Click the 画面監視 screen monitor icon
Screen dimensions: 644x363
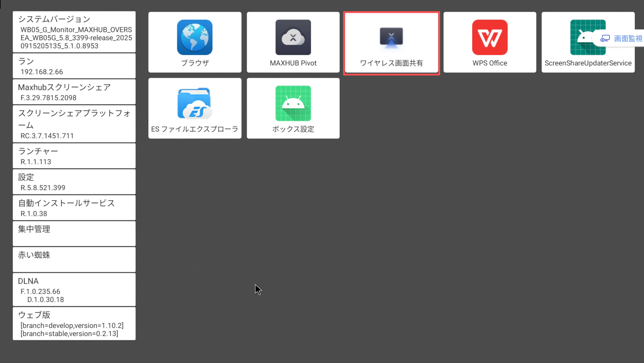coord(605,38)
